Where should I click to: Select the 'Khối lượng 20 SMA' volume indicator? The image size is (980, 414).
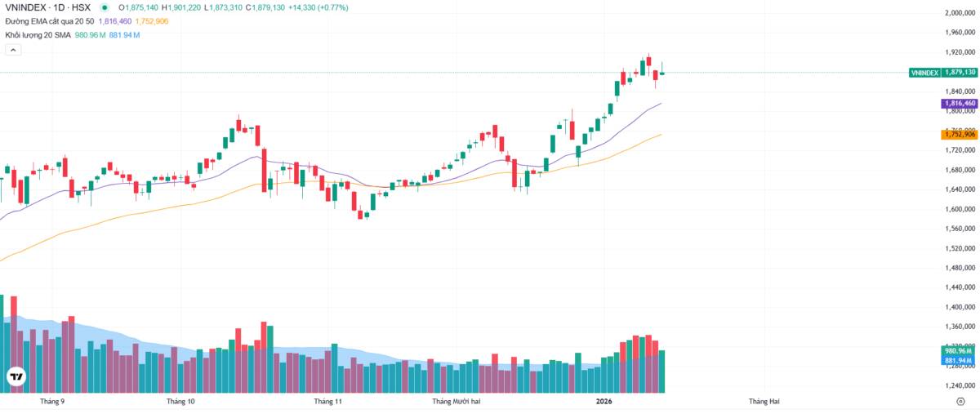coord(38,35)
